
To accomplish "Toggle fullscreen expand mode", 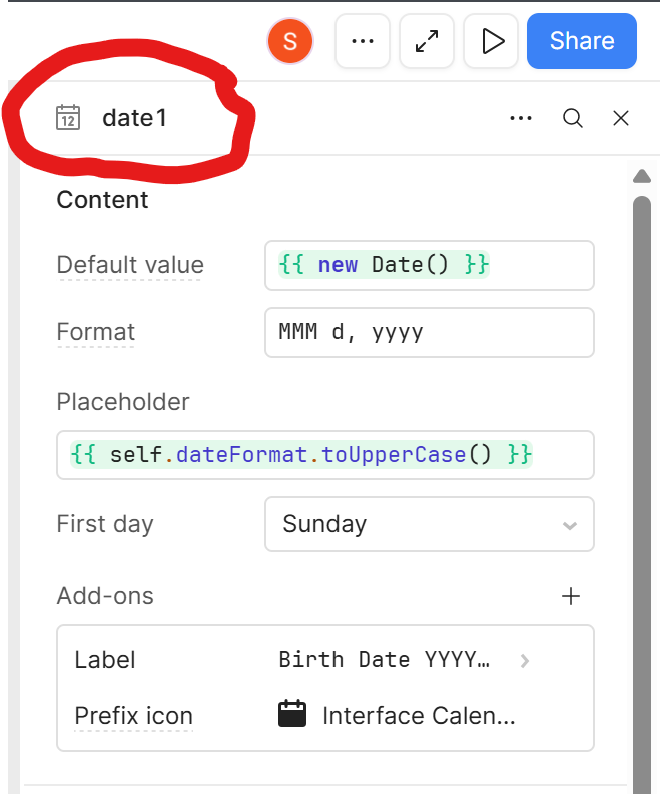I will [427, 41].
